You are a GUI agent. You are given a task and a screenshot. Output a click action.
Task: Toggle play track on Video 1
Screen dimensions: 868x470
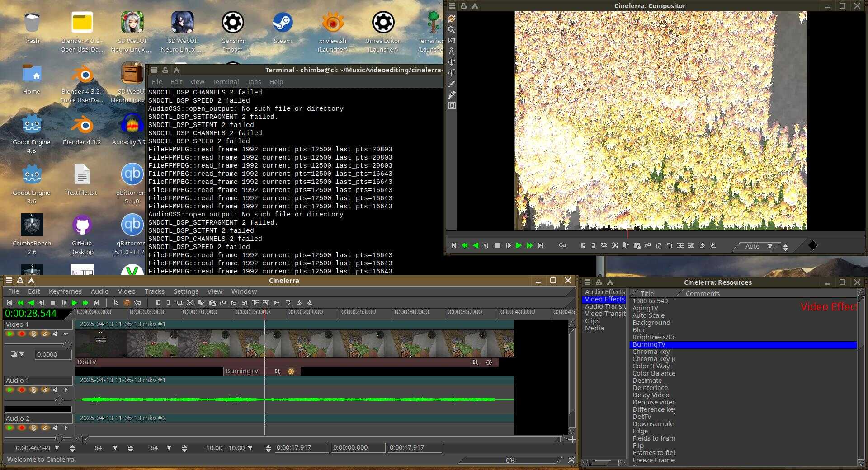(x=9, y=334)
